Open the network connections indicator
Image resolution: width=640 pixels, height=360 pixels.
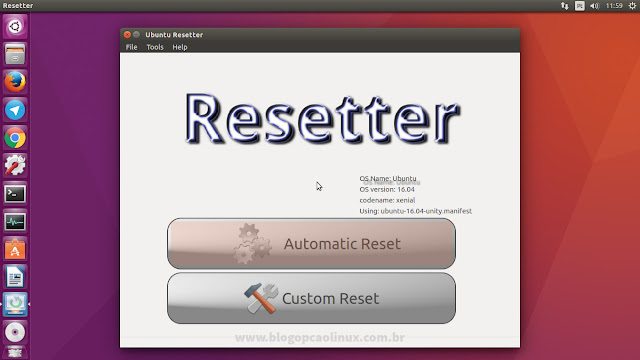pyautogui.click(x=564, y=6)
